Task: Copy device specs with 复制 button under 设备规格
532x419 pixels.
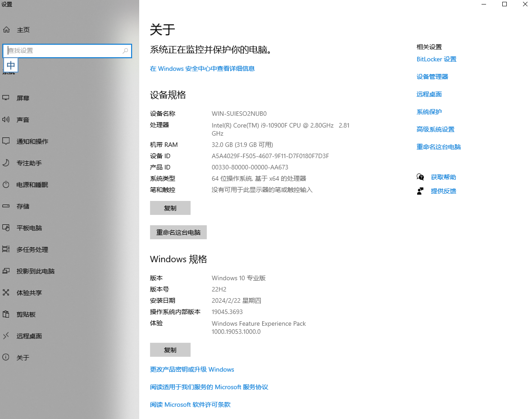Action: click(x=170, y=208)
